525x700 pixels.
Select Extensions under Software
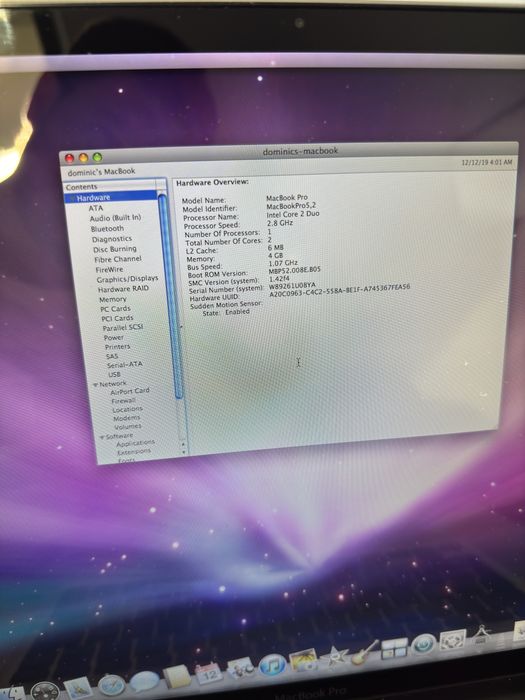click(134, 452)
